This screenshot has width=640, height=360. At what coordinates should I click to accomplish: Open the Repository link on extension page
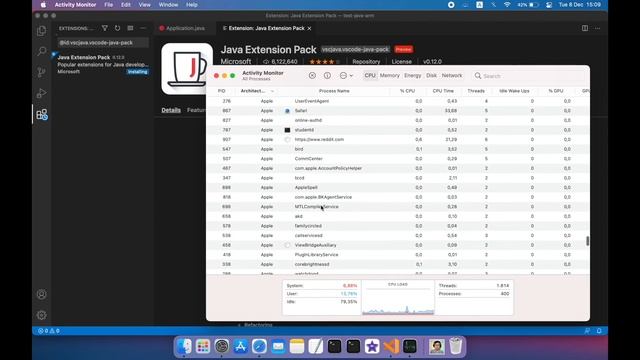tap(366, 62)
